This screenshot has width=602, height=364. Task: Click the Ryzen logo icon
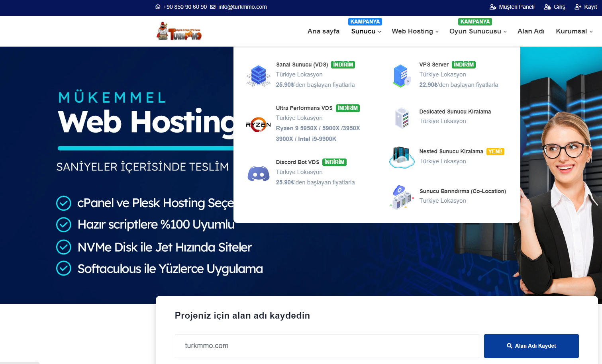pos(258,125)
